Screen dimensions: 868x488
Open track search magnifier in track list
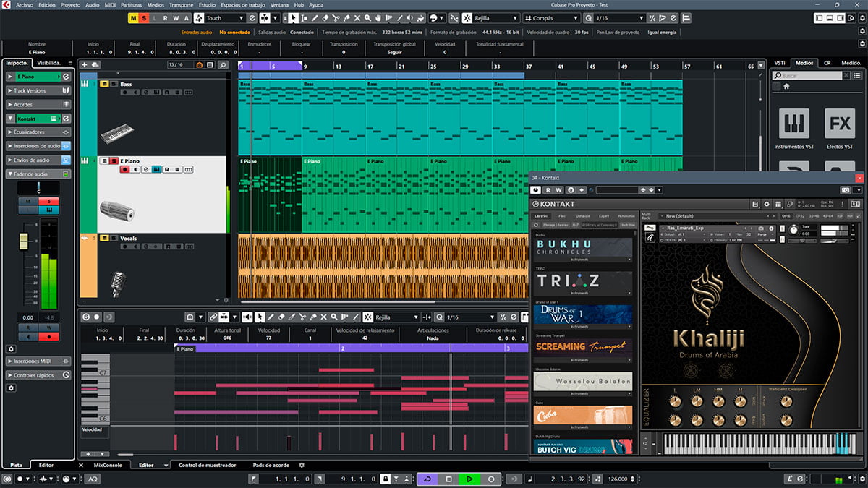tap(223, 65)
